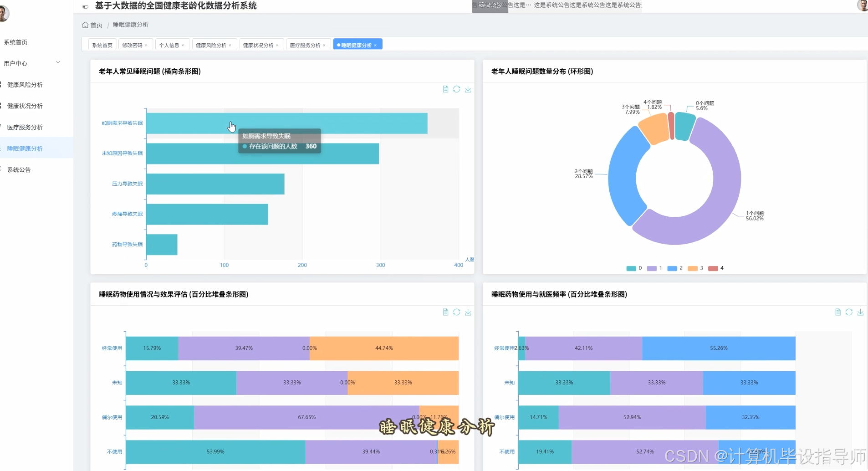Image resolution: width=868 pixels, height=471 pixels.
Task: Open the 健康风险分析 tab
Action: 211,45
